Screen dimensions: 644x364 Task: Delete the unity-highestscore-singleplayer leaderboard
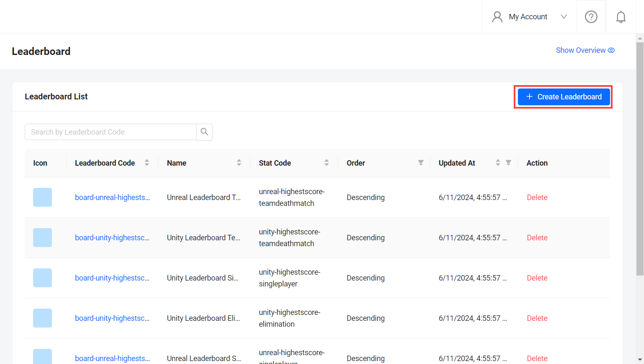(x=537, y=278)
